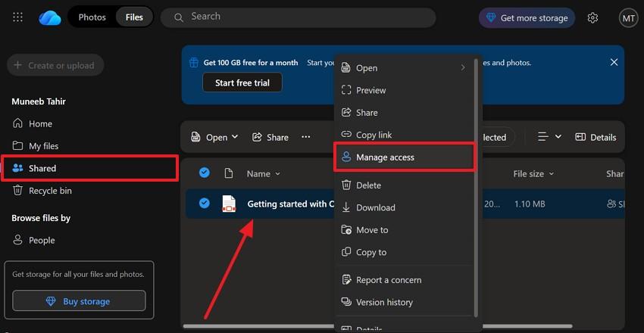Open the MT account avatar
644x333 pixels.
point(628,18)
